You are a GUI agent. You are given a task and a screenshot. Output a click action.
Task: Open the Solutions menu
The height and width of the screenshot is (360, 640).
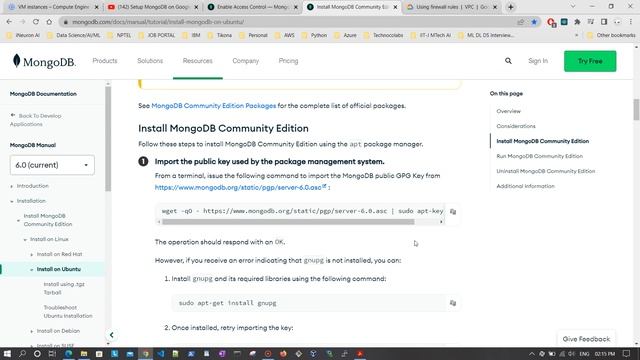pyautogui.click(x=150, y=61)
